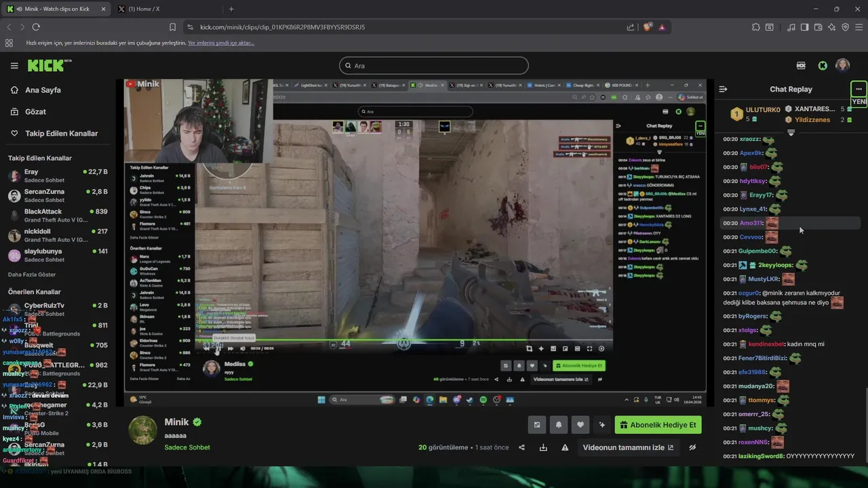Expand Daha Fazla Göster under followed channels

coord(32,274)
